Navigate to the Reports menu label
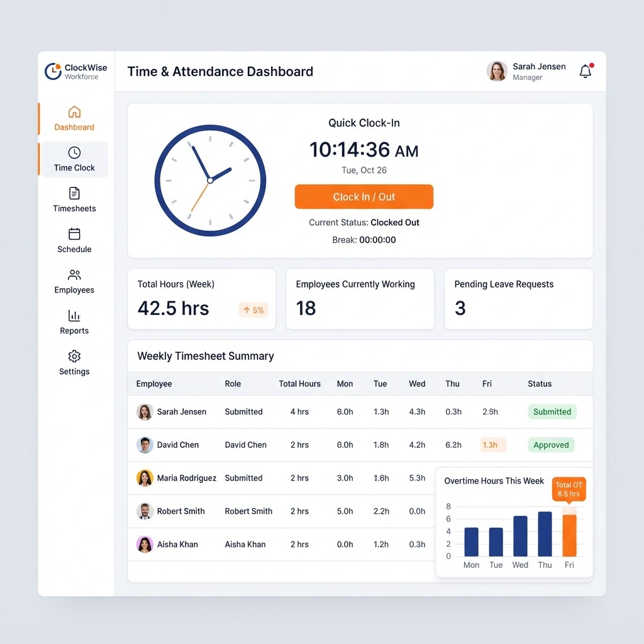 74,331
